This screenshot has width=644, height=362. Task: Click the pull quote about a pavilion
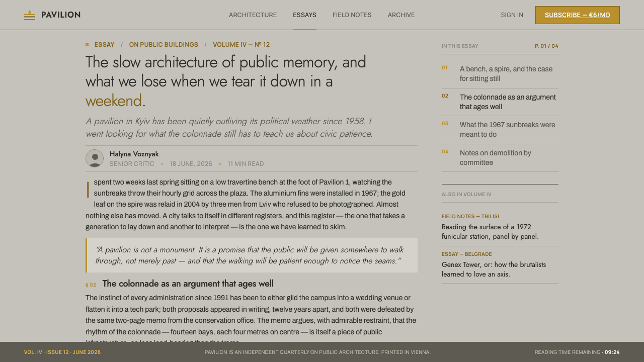pos(252,255)
